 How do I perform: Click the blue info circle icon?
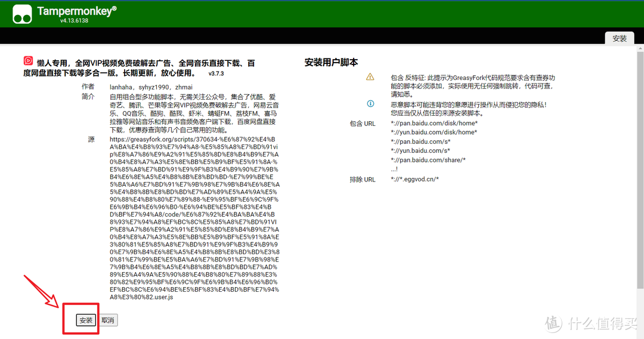370,103
